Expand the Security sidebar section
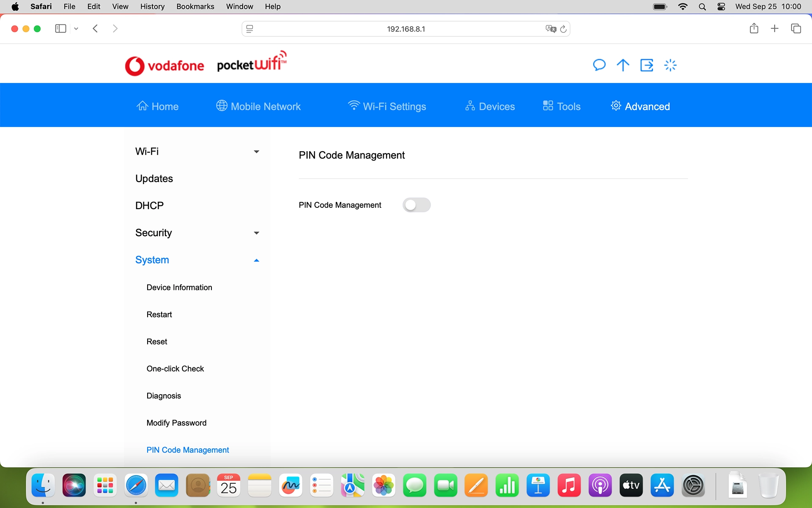Screen dimensions: 812x508 click(x=256, y=233)
